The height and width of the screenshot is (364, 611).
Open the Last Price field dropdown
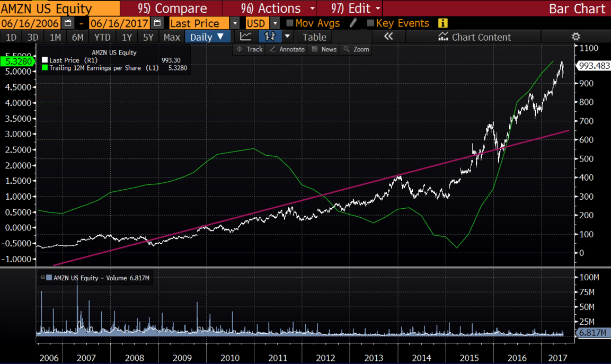pos(235,23)
